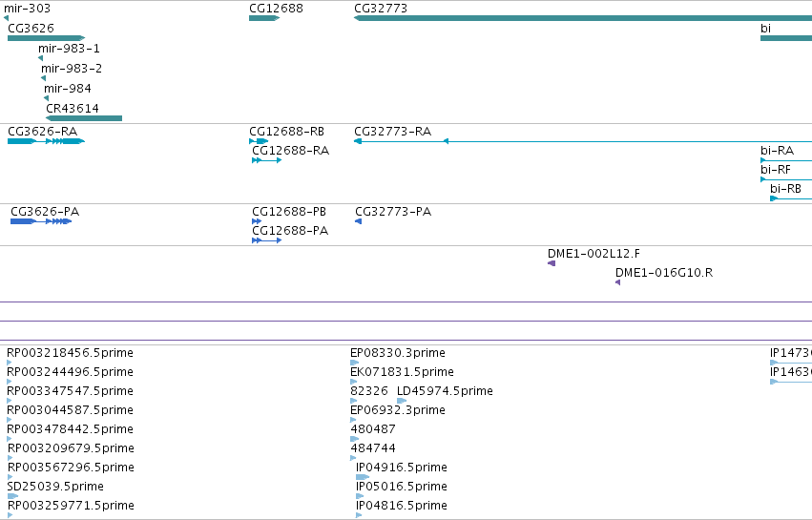
Task: Select mir-984 gene label
Action: tap(68, 89)
